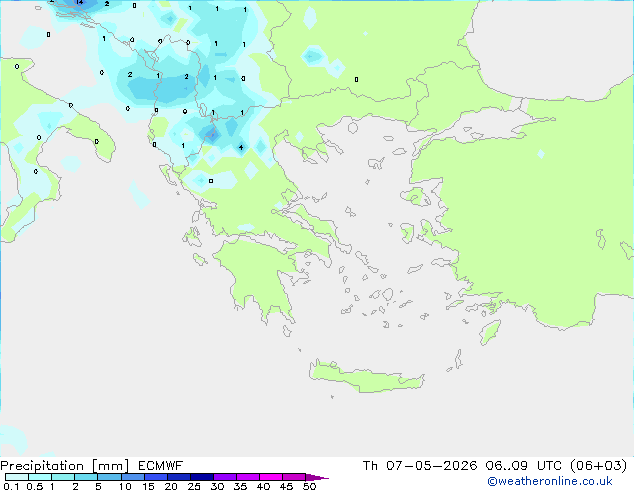
Task: Click the 'ECMWF' model label
Action: [x=161, y=466]
